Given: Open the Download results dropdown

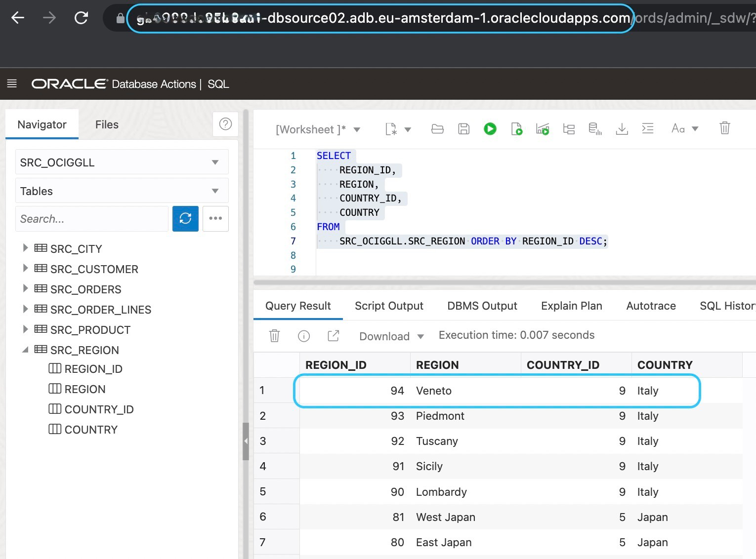Looking at the screenshot, I should click(x=392, y=336).
